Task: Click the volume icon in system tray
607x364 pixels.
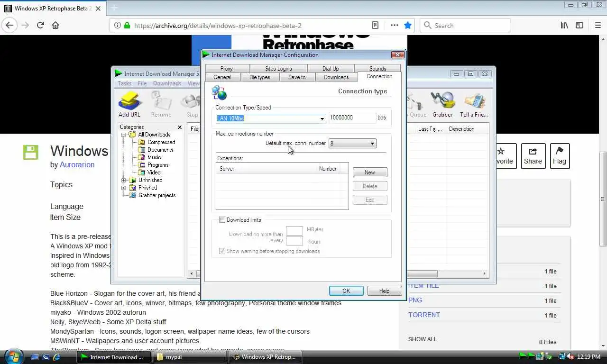Action: 571,356
